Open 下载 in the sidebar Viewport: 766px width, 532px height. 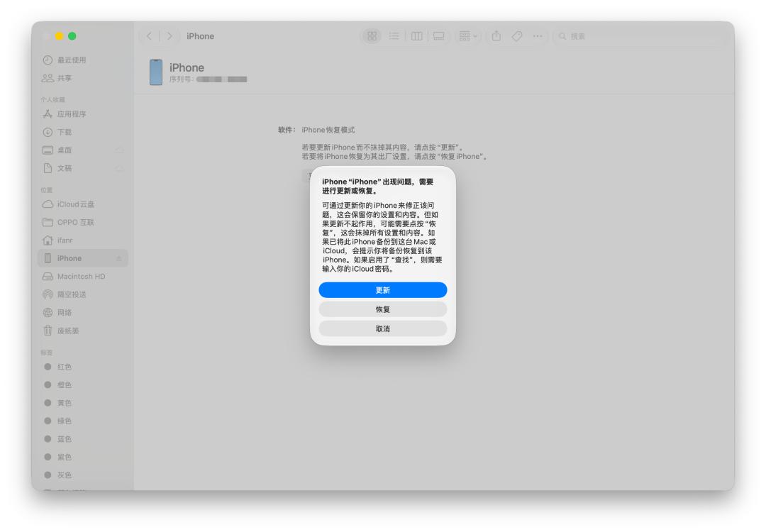pyautogui.click(x=82, y=133)
